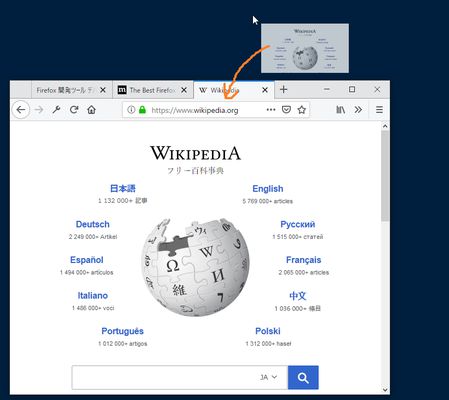This screenshot has height=400, width=449.
Task: Open 日本語 Wikipedia link
Action: coord(123,188)
